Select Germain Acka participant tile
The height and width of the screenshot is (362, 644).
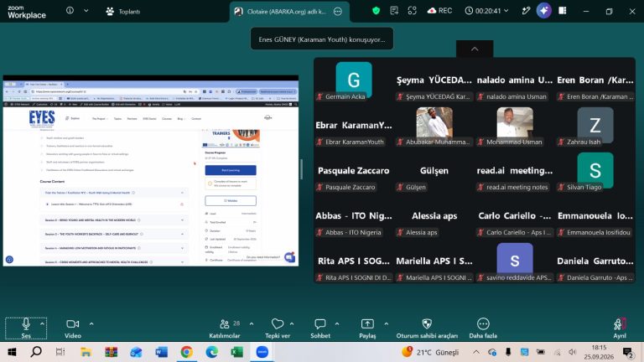(354, 80)
